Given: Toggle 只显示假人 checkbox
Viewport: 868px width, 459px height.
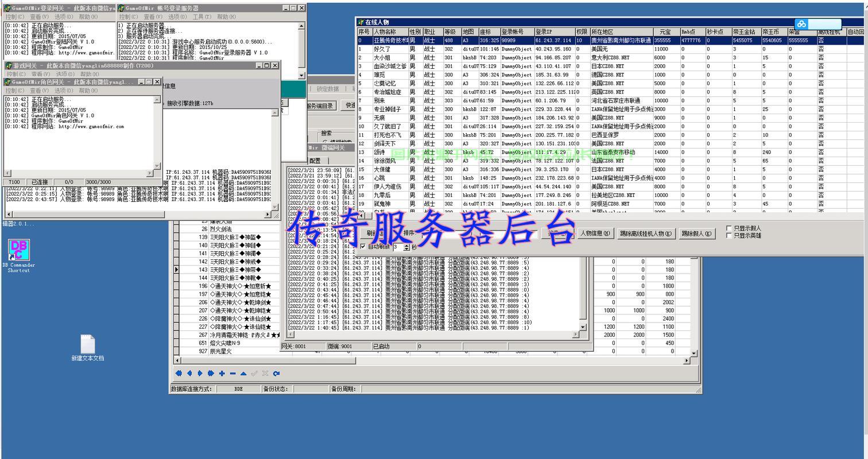Looking at the screenshot, I should tap(729, 228).
